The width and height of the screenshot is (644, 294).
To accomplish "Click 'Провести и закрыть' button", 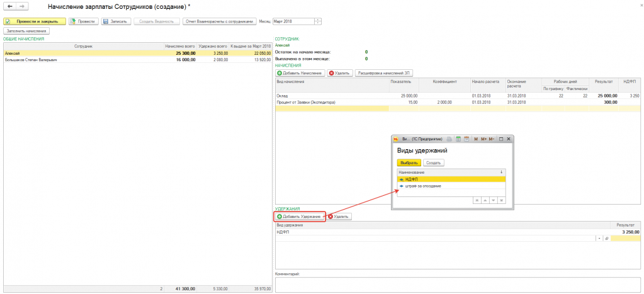I will click(35, 21).
